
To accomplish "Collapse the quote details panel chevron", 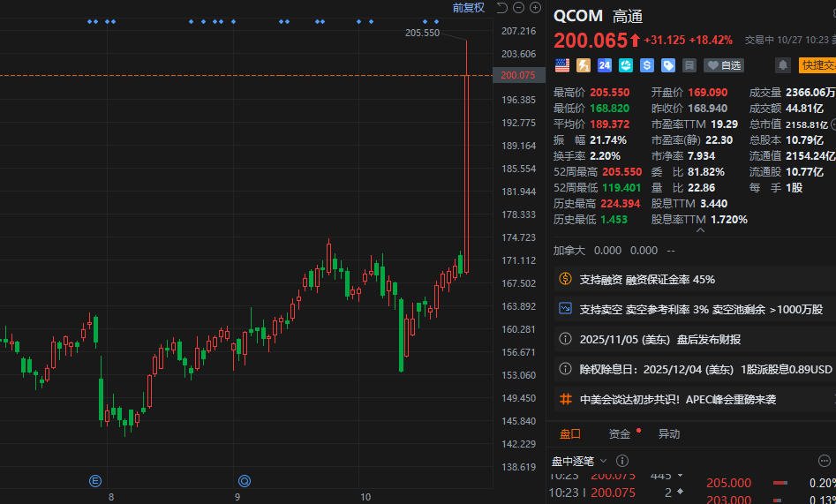I will pos(701,230).
